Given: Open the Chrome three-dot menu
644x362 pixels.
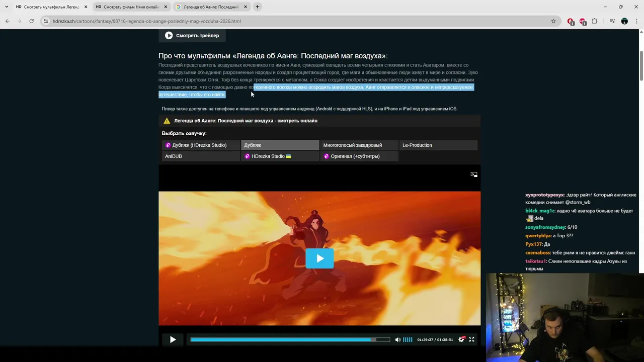Looking at the screenshot, I should 636,21.
